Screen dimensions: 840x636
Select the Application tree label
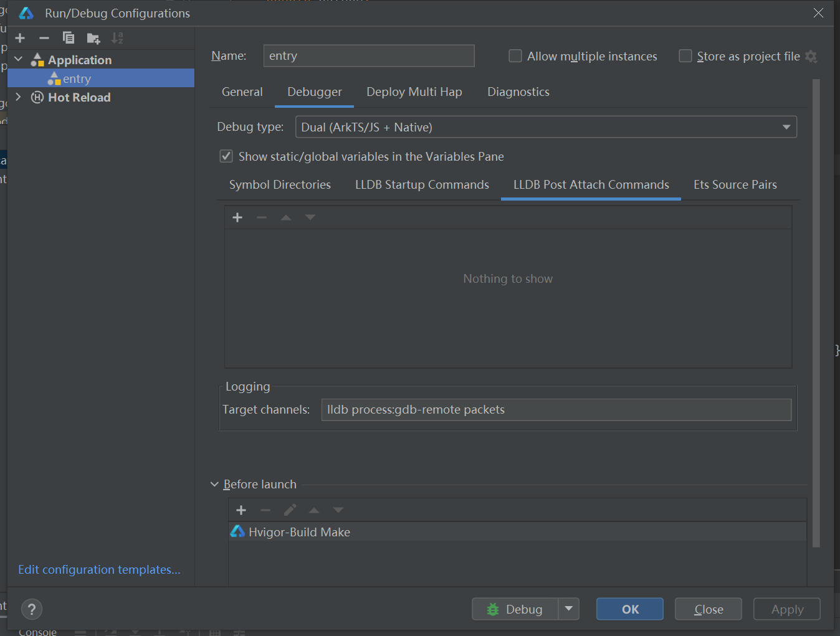pyautogui.click(x=80, y=60)
